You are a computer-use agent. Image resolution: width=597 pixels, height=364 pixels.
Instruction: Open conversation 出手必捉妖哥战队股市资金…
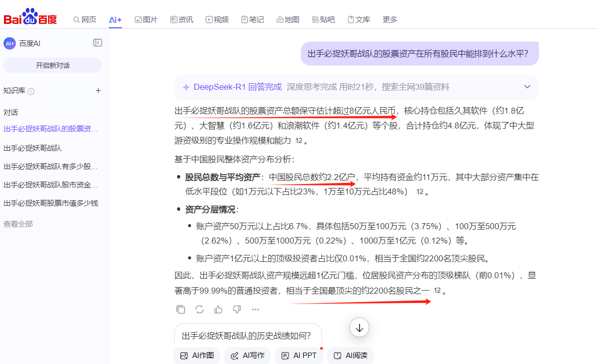point(51,184)
